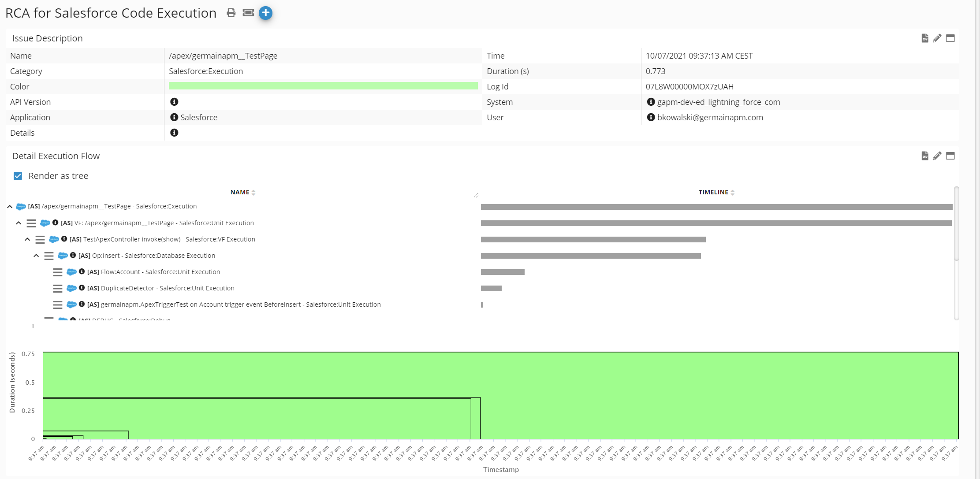
Task: Maximize the Detail Execution Flow panel
Action: pyautogui.click(x=950, y=156)
